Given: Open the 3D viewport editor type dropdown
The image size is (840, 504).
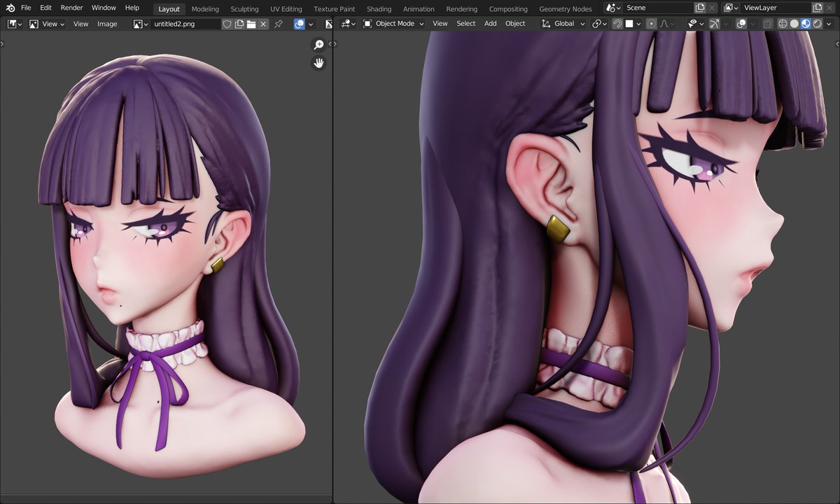Looking at the screenshot, I should click(348, 24).
